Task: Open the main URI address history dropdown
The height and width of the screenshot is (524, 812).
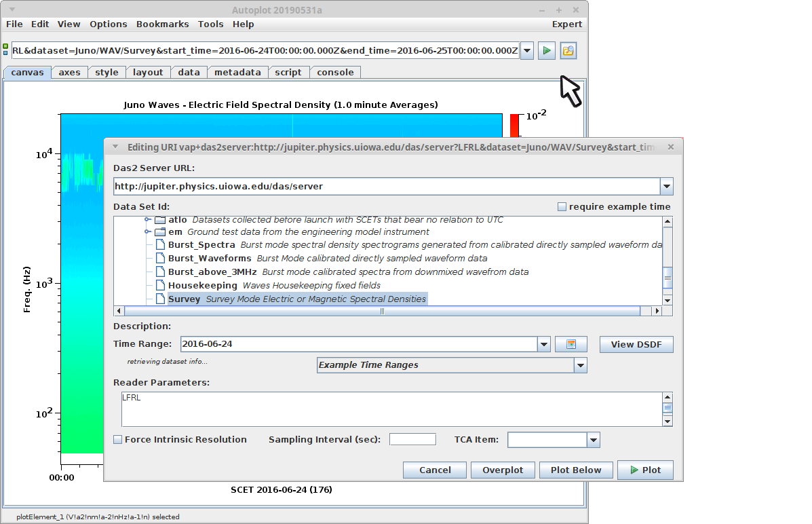Action: (527, 51)
